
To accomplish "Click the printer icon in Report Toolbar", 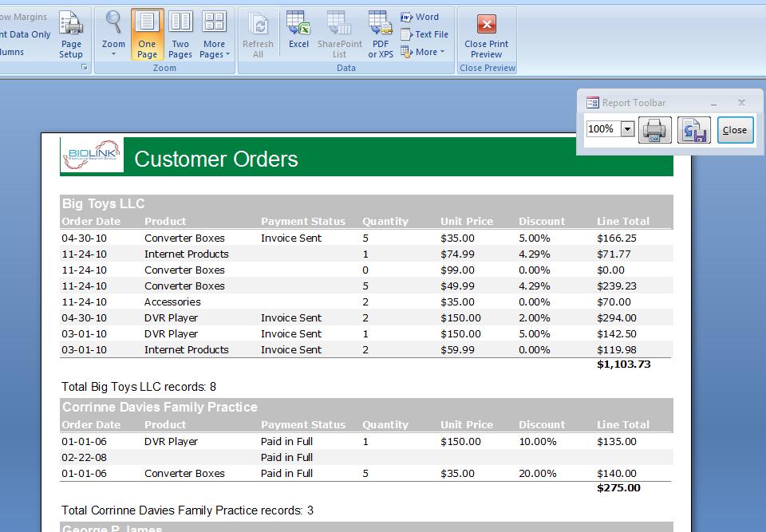I will [x=655, y=130].
